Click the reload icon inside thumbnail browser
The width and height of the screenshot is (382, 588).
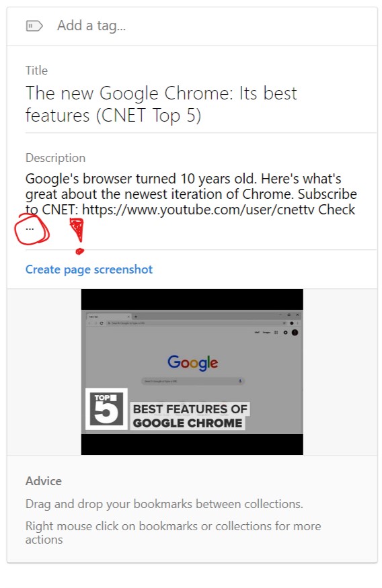point(102,323)
